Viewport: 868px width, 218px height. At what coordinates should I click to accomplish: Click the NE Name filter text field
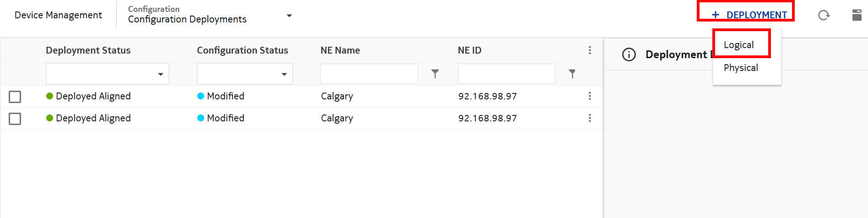coord(369,74)
